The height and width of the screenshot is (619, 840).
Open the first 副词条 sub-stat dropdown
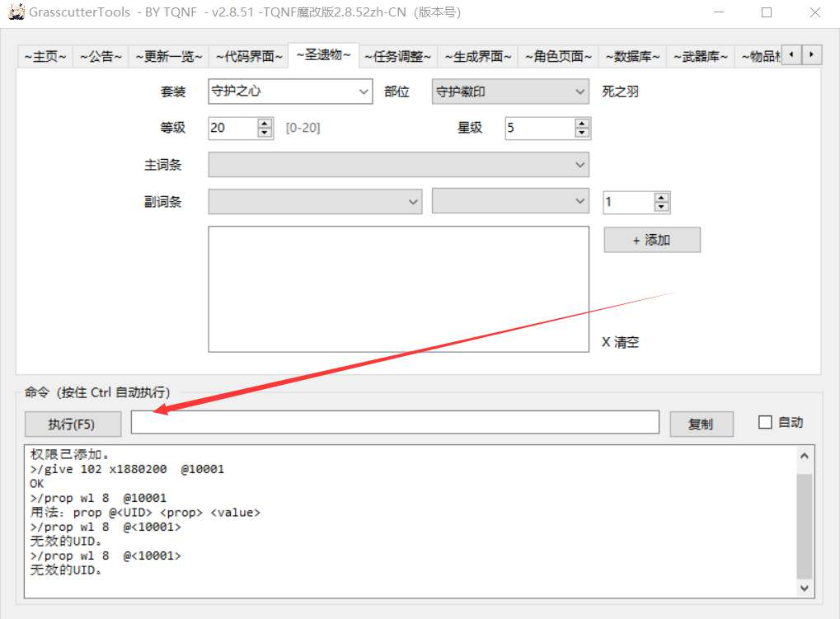click(315, 201)
